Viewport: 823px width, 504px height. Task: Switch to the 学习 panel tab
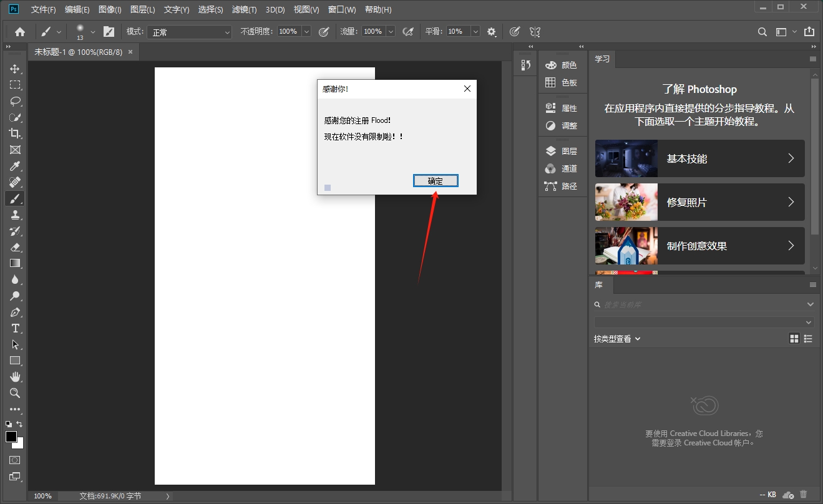click(x=602, y=59)
